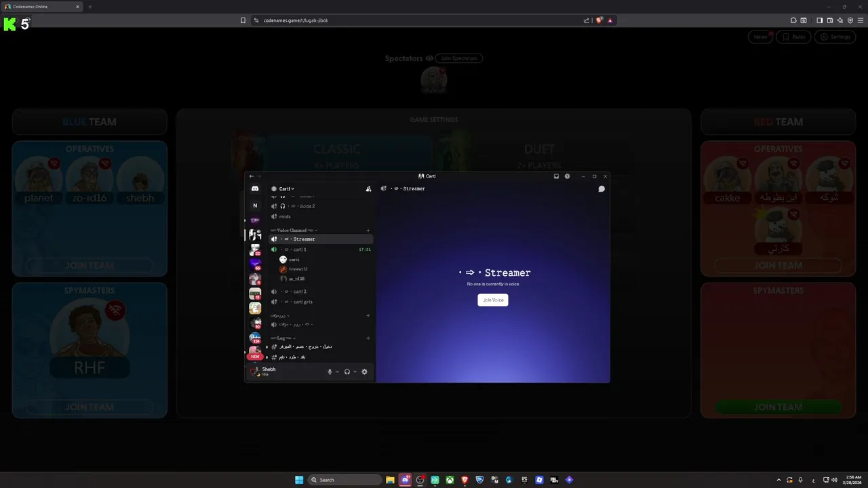Screen dimensions: 868x488
Task: Select the server icon with badge 4
Action: 255,279
